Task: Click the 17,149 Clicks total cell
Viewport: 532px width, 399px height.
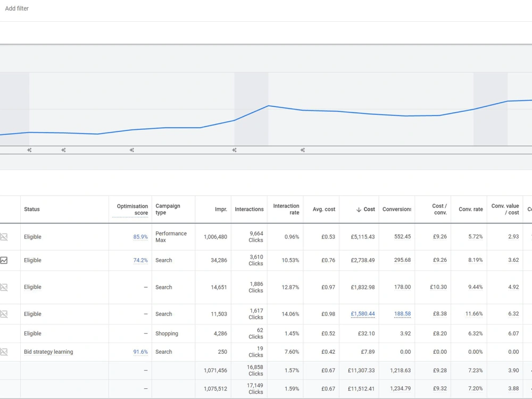Action: pos(255,389)
